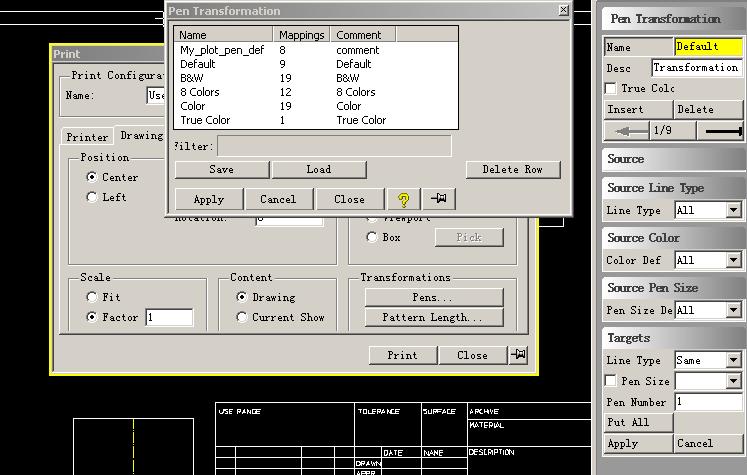Sort list by Comment column header
The height and width of the screenshot is (475, 747).
[363, 35]
